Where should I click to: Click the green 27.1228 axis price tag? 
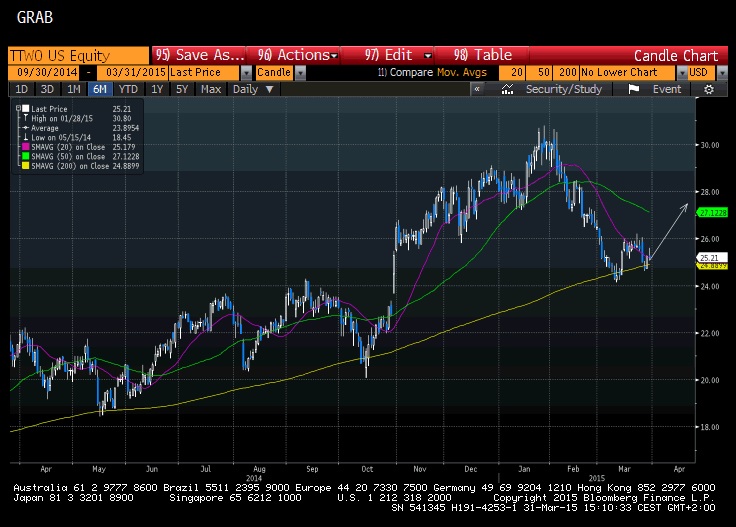click(713, 213)
